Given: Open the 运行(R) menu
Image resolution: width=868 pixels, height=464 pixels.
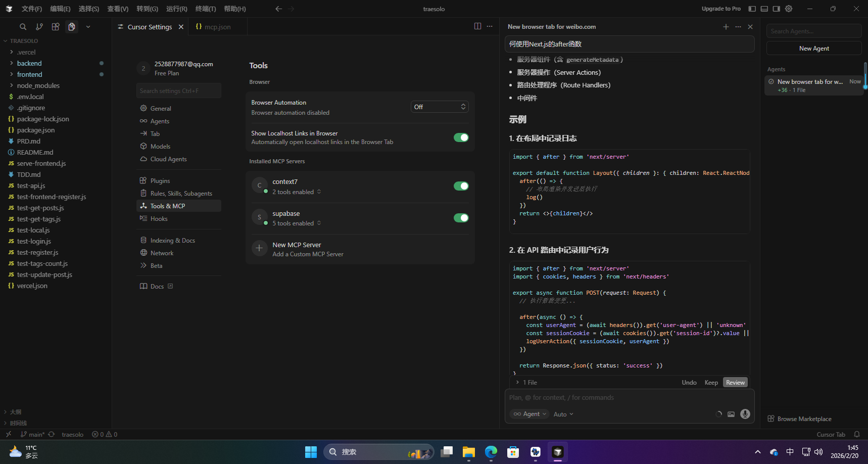Looking at the screenshot, I should 177,9.
